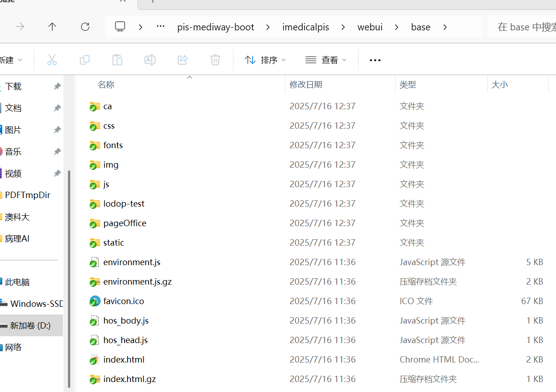Click the Copy icon in toolbar
The image size is (556, 392).
[85, 60]
